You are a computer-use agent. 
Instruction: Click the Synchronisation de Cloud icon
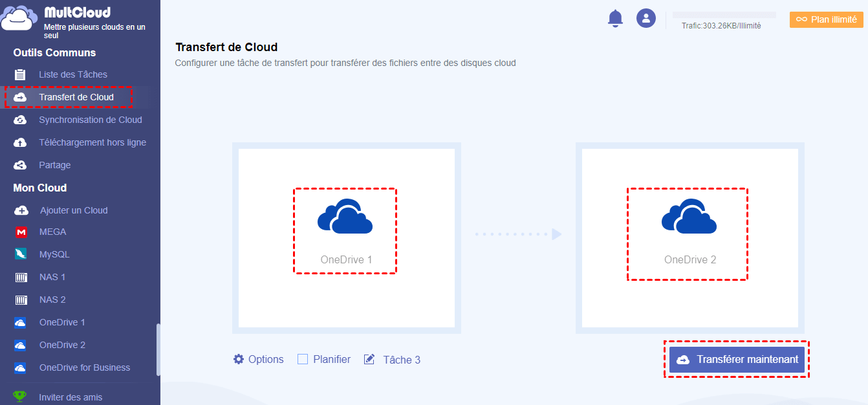(20, 120)
